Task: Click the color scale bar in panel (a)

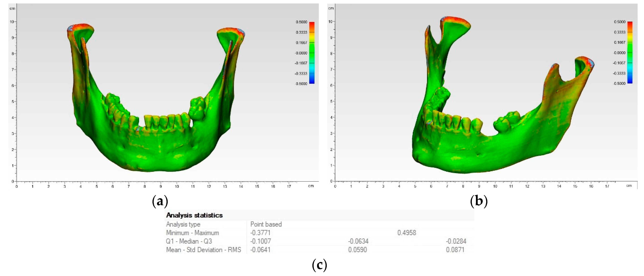Action: (x=312, y=53)
